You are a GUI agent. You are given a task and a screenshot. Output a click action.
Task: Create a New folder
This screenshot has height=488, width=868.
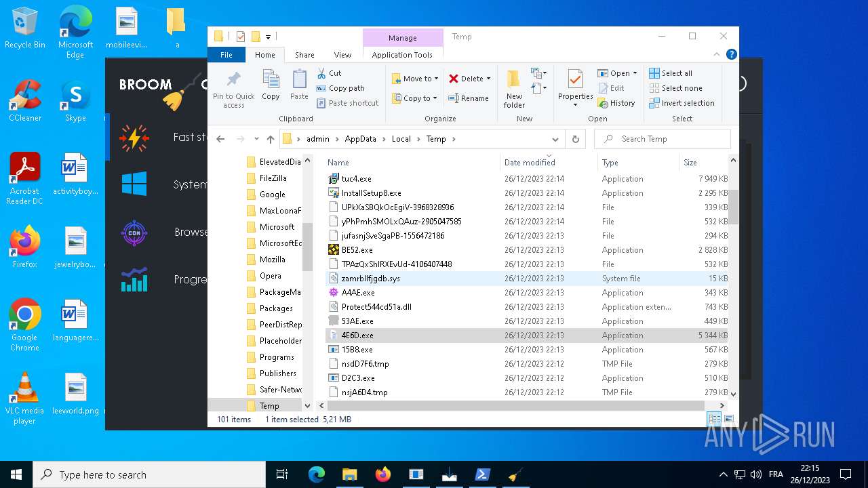pos(514,89)
